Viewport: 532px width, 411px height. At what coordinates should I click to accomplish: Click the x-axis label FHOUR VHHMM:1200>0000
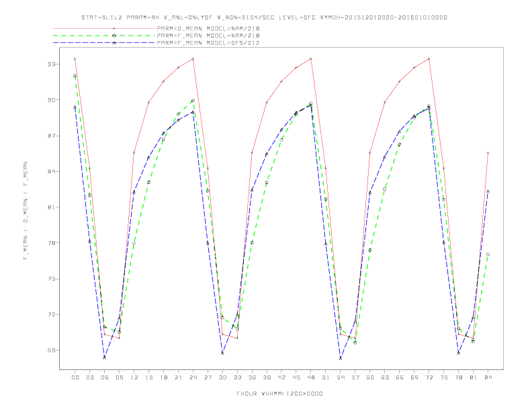[x=279, y=394]
